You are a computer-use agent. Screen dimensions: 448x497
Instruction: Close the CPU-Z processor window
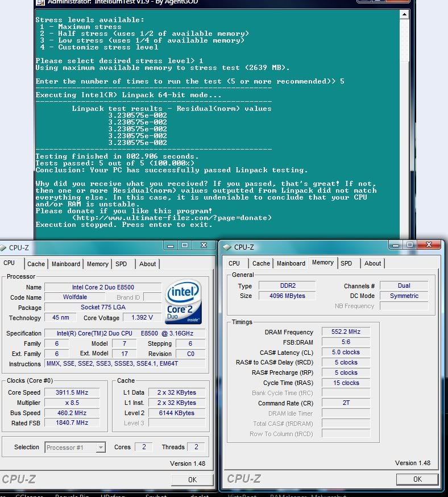[x=204, y=245]
